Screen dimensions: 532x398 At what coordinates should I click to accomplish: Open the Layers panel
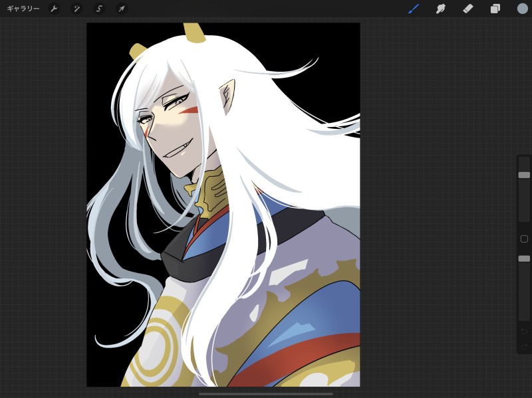[495, 9]
